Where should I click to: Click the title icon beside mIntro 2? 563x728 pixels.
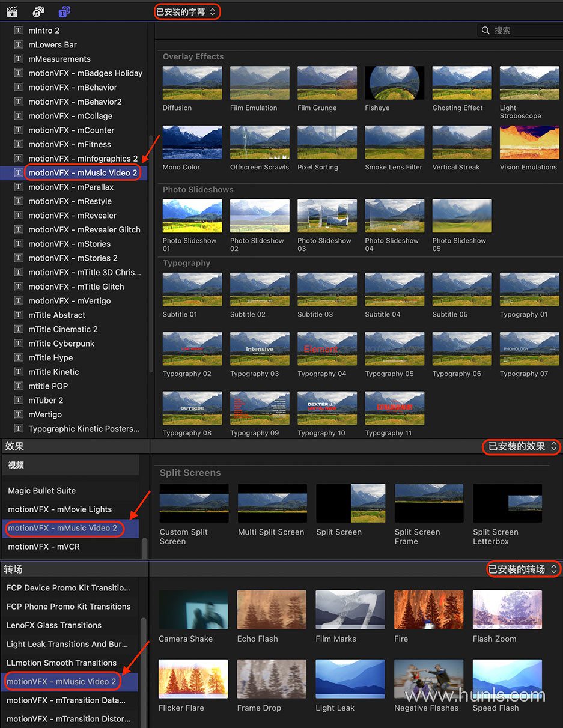(18, 31)
